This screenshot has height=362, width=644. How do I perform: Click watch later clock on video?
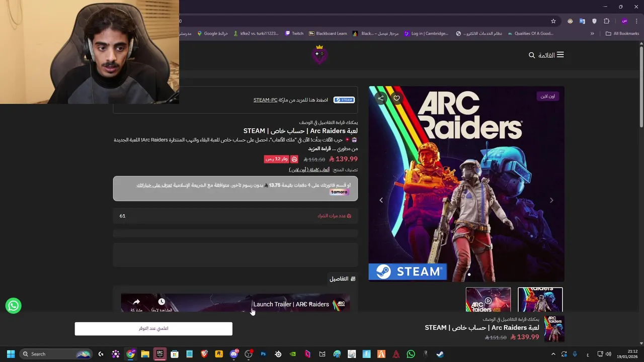click(162, 302)
